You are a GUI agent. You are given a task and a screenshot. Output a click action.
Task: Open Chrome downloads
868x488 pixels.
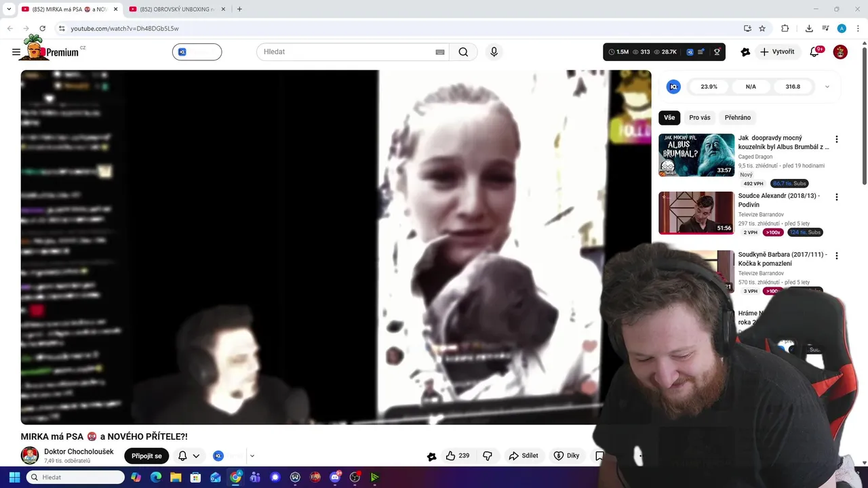pyautogui.click(x=809, y=28)
